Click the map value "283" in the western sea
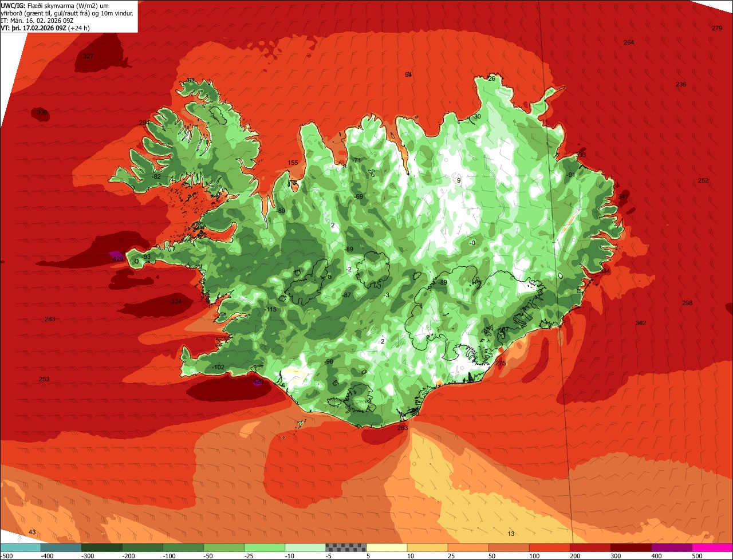The height and width of the screenshot is (560, 733). point(50,319)
